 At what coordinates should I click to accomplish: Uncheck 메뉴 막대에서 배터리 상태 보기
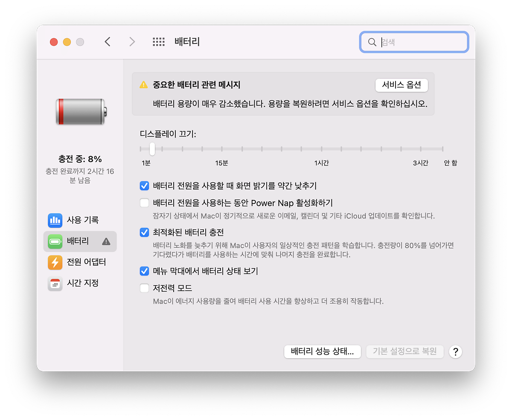point(144,271)
